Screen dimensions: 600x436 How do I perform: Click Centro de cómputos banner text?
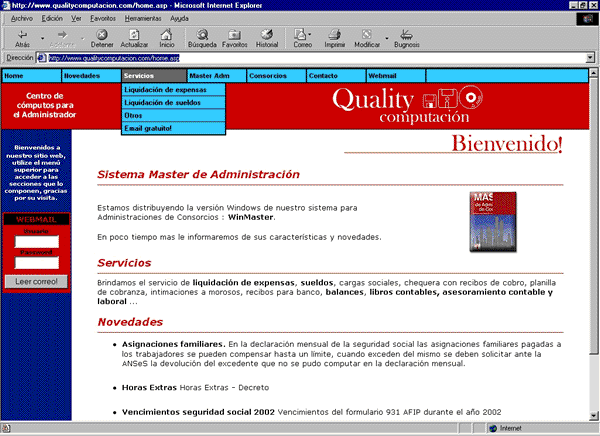point(45,105)
